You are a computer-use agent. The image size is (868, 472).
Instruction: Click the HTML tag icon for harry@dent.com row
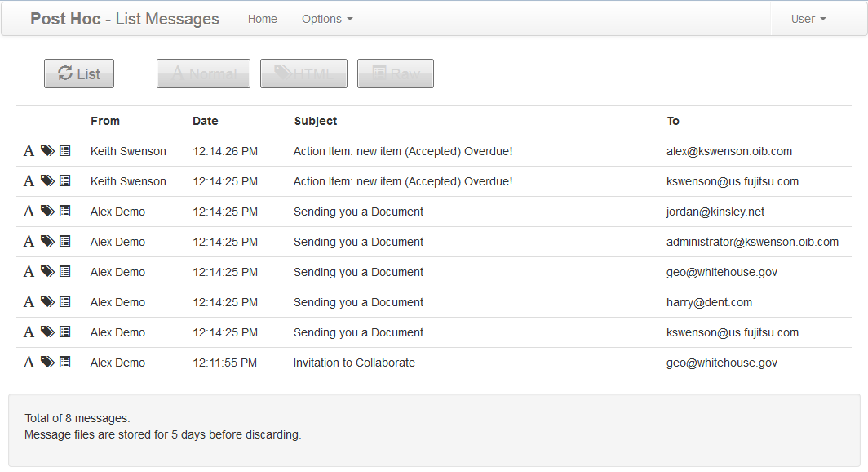[47, 302]
